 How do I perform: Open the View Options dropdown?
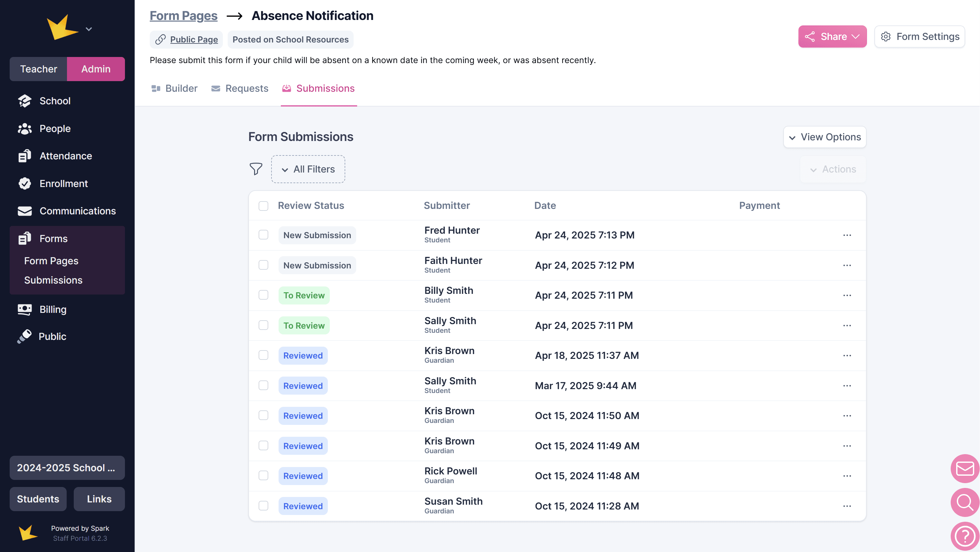[x=824, y=137]
